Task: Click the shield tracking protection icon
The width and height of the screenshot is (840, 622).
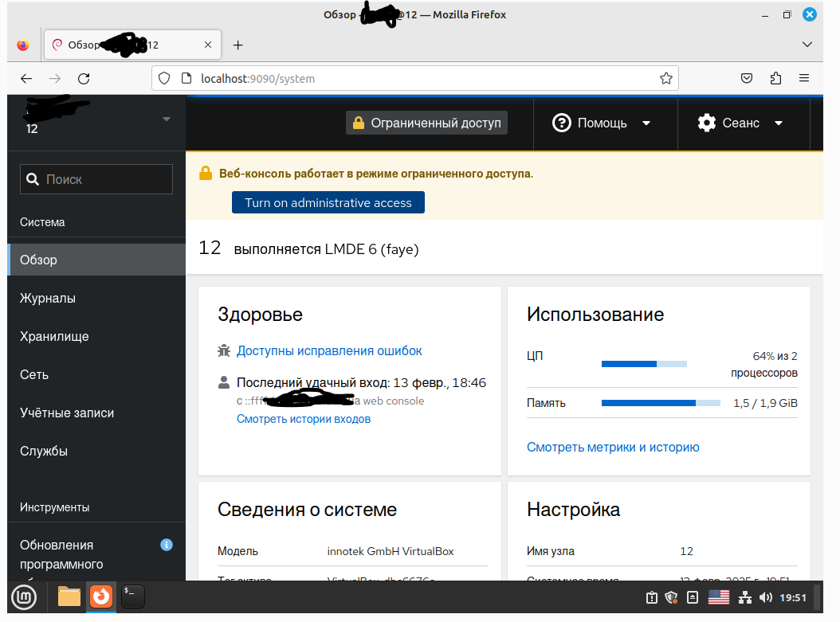Action: pos(164,79)
